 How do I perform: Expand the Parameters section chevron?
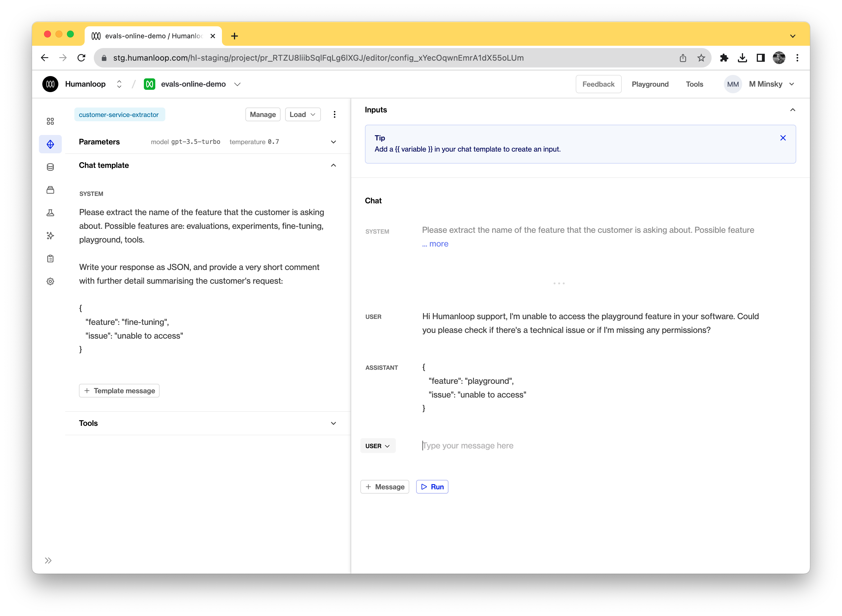tap(333, 142)
